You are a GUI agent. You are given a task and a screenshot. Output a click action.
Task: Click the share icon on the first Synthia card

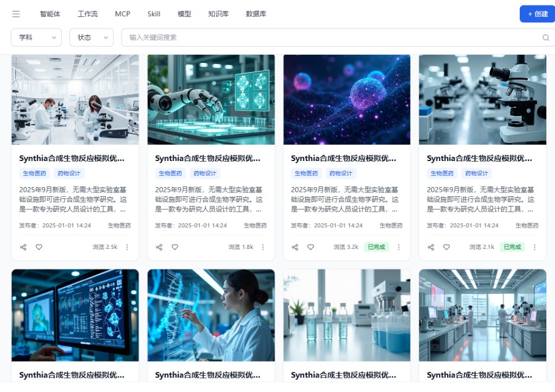click(23, 247)
